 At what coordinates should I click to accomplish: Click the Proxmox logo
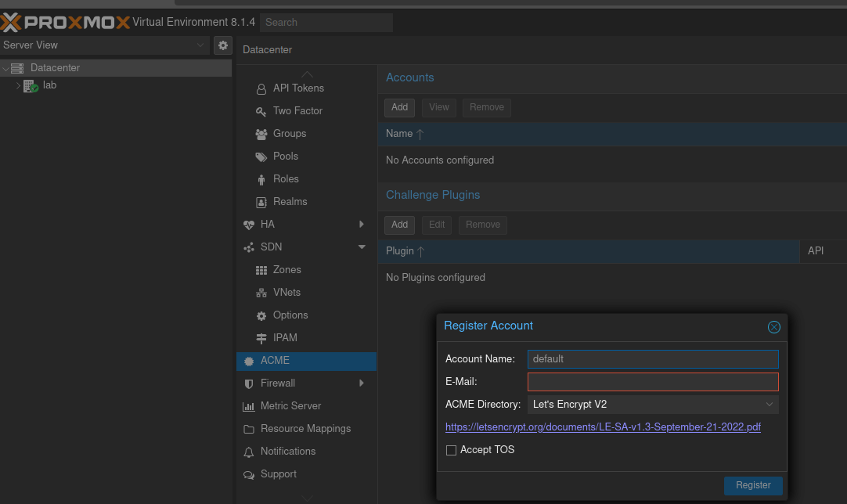[65, 22]
